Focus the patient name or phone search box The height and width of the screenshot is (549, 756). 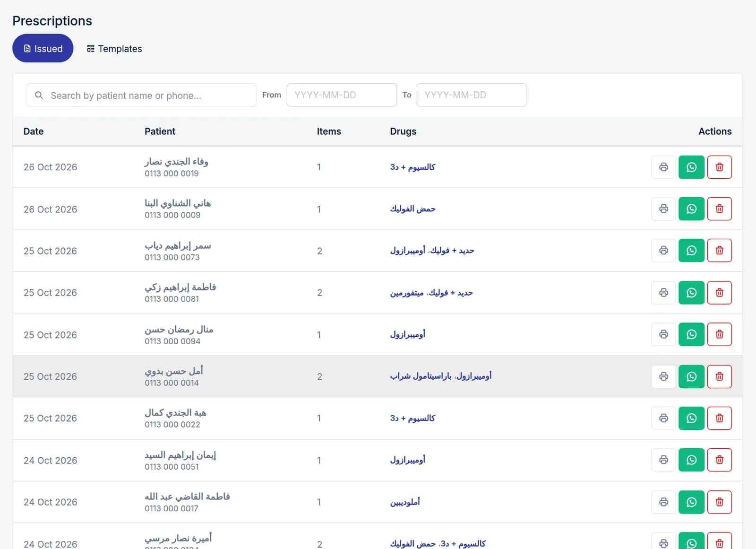pos(141,95)
